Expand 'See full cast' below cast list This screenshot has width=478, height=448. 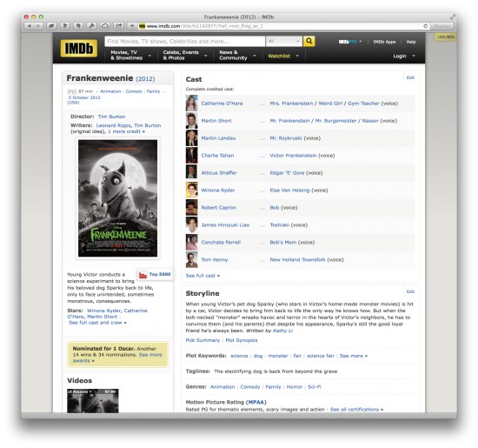click(202, 276)
